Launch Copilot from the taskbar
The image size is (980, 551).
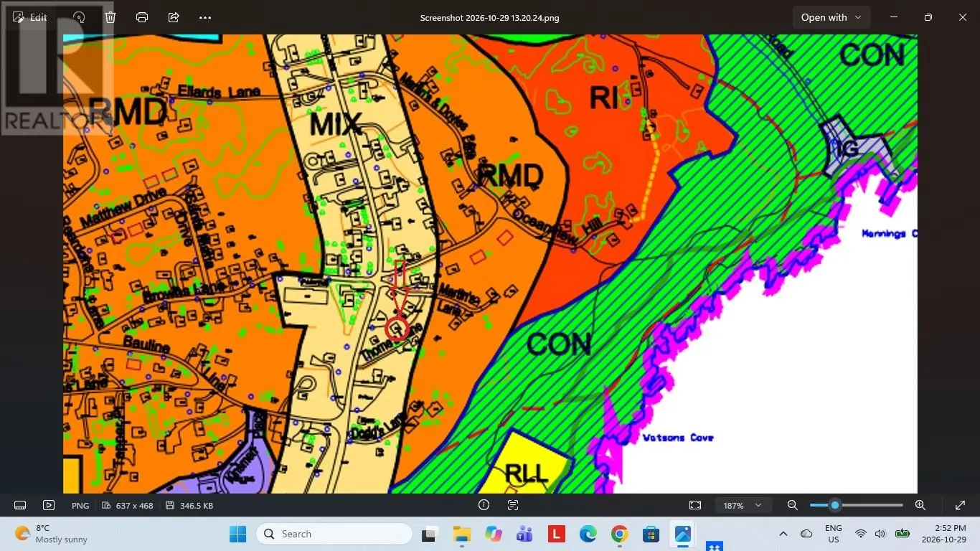(x=493, y=534)
